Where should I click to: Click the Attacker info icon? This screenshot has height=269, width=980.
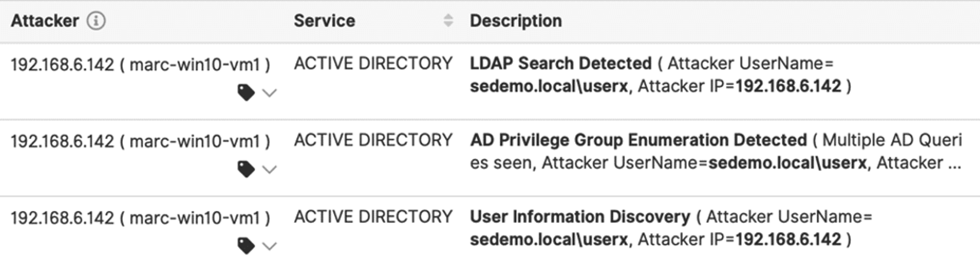96,21
